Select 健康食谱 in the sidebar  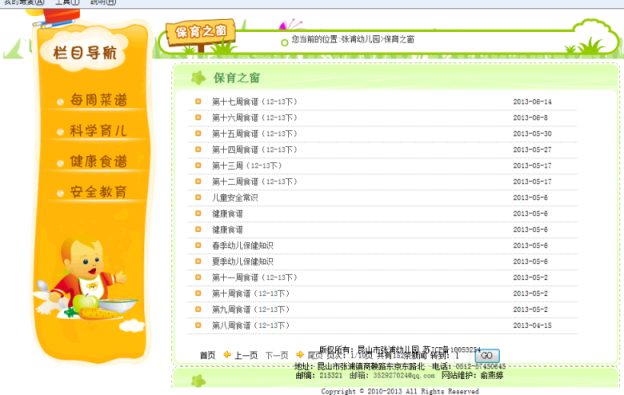pos(98,162)
